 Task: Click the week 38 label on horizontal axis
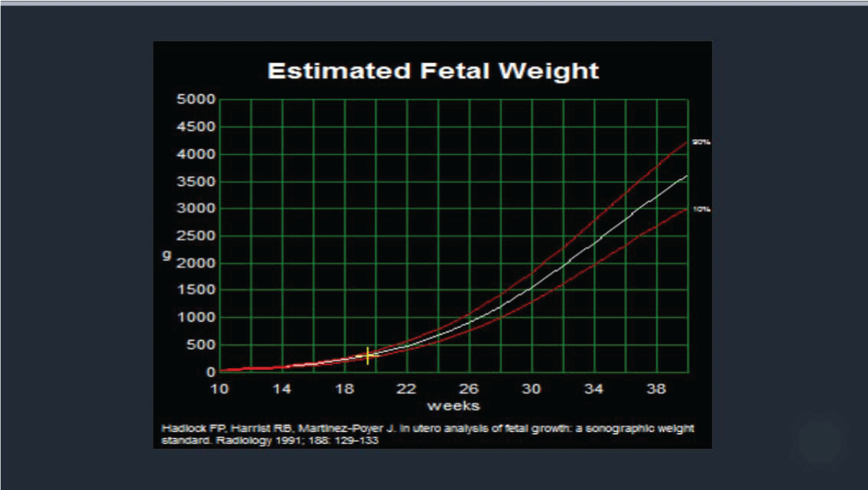coord(655,389)
